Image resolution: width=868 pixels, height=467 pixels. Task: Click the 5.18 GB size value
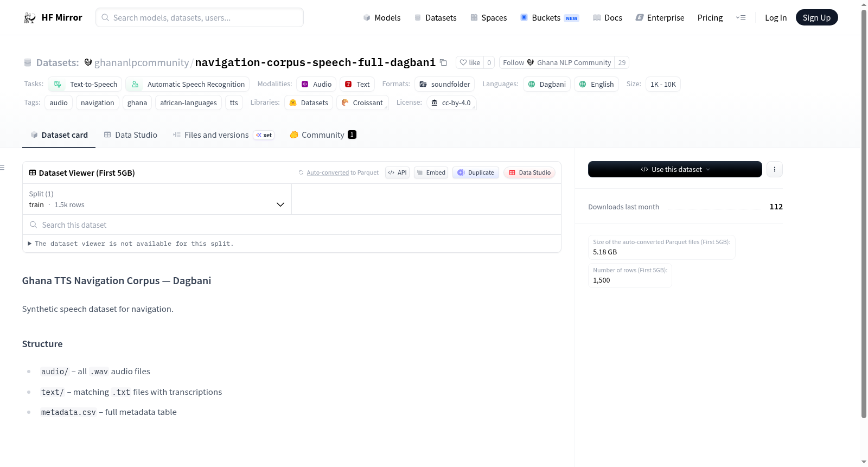pos(605,252)
